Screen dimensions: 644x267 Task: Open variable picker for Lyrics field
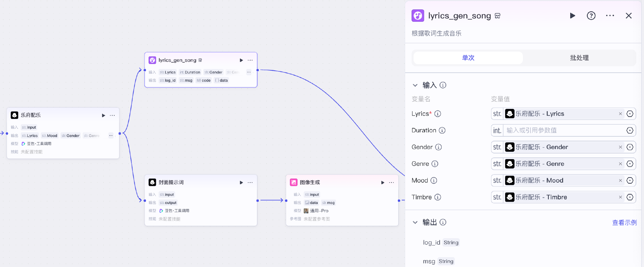[x=630, y=114]
